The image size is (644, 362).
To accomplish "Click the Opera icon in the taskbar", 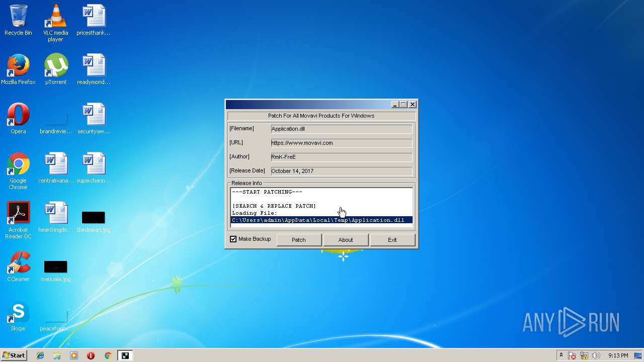I will tap(91, 355).
